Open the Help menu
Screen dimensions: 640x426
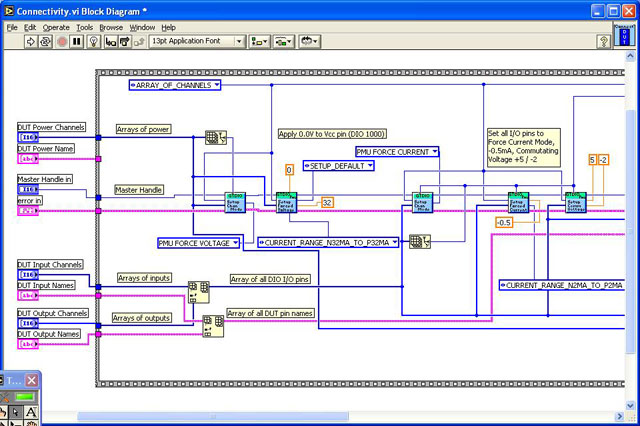tap(168, 27)
